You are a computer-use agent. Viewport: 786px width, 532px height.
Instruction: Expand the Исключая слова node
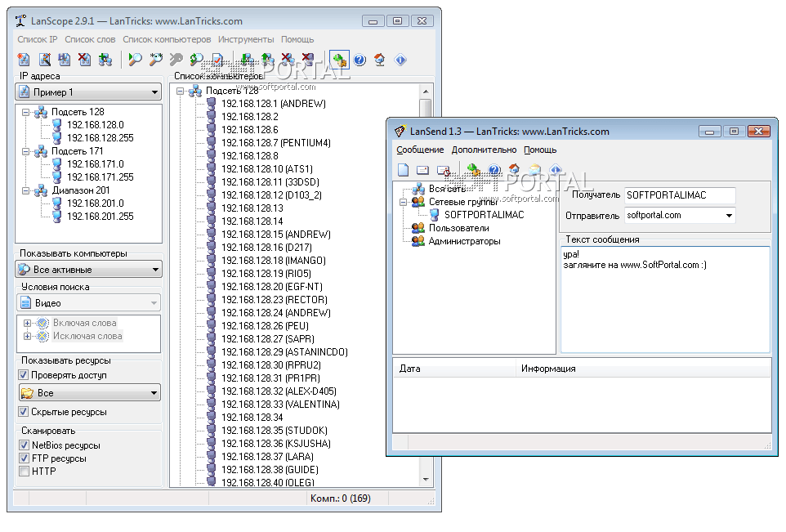point(28,337)
